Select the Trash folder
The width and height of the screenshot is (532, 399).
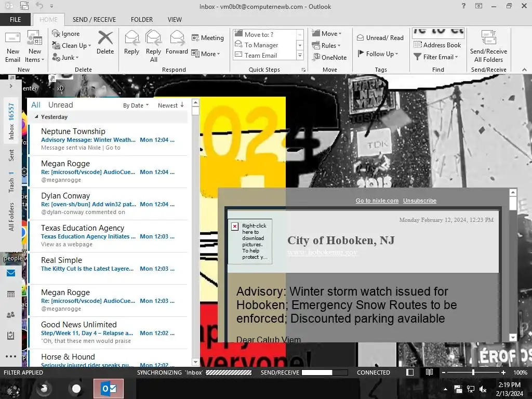11,182
